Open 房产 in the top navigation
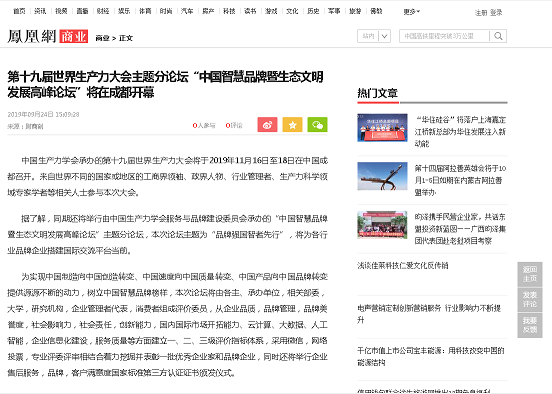The width and height of the screenshot is (552, 394). click(x=208, y=11)
